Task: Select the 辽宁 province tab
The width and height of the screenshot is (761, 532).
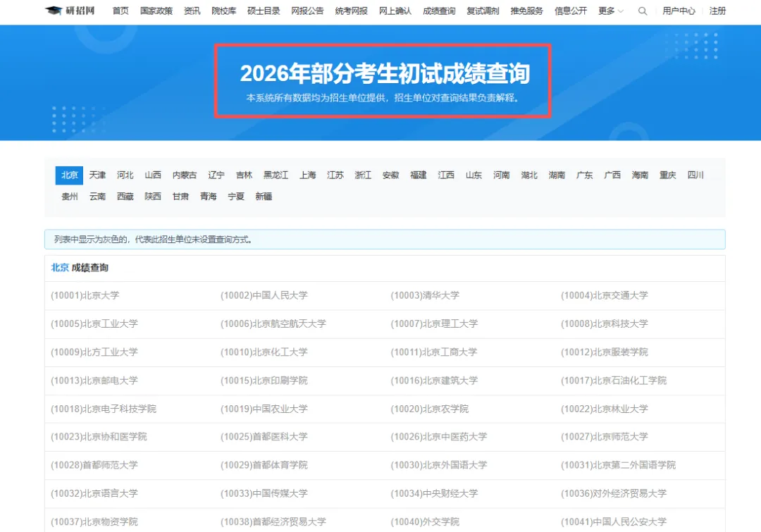Action: (x=216, y=175)
